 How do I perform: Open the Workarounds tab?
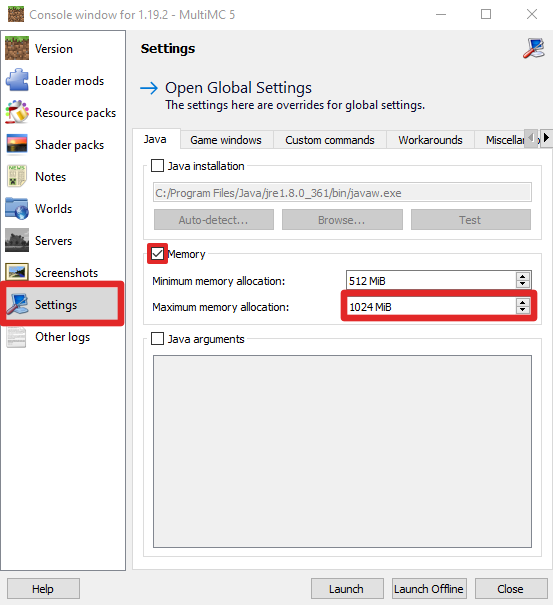[431, 140]
